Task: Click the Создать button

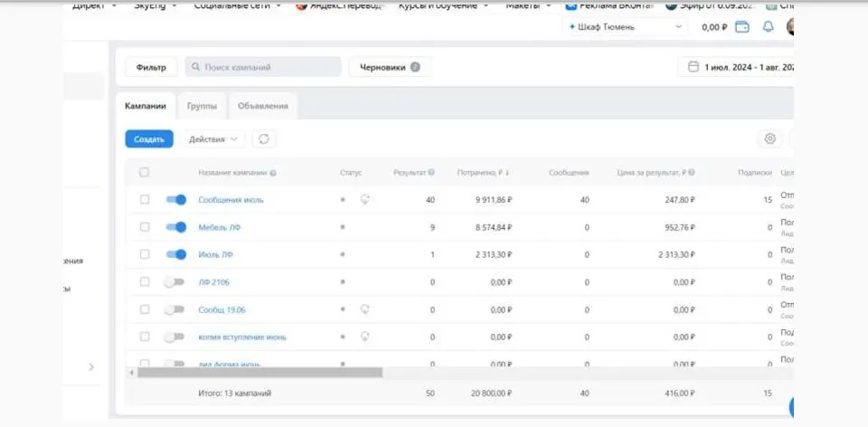Action: coord(149,139)
